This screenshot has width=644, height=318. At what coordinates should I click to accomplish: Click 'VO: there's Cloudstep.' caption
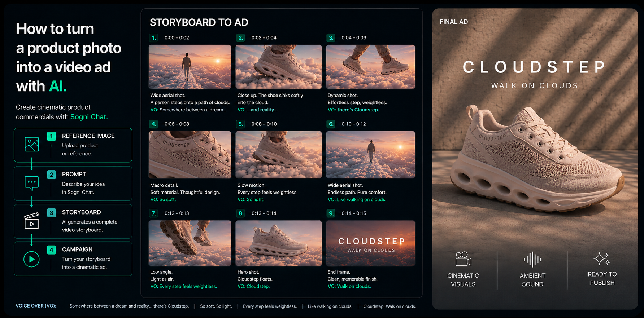353,110
